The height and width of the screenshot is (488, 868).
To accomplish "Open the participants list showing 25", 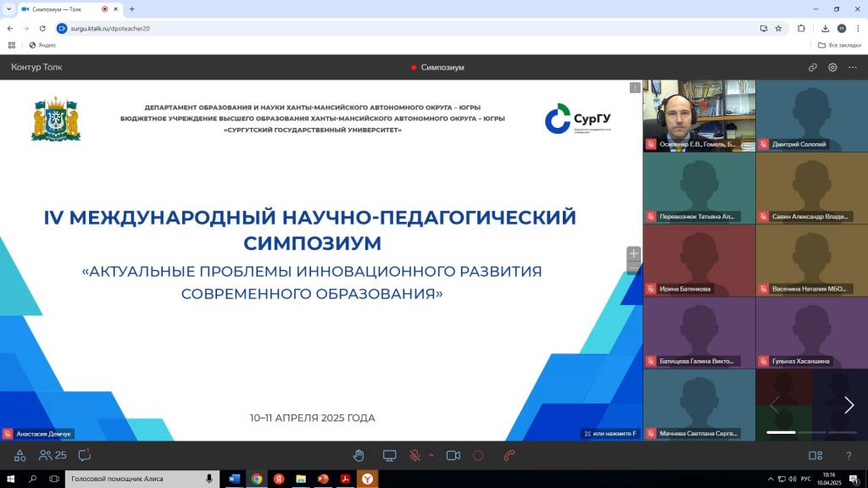I will [x=53, y=455].
